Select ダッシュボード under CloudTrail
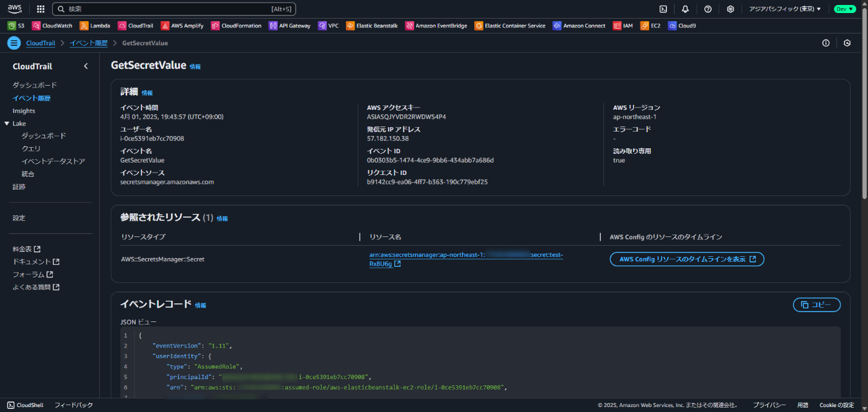The image size is (868, 412). coord(35,85)
